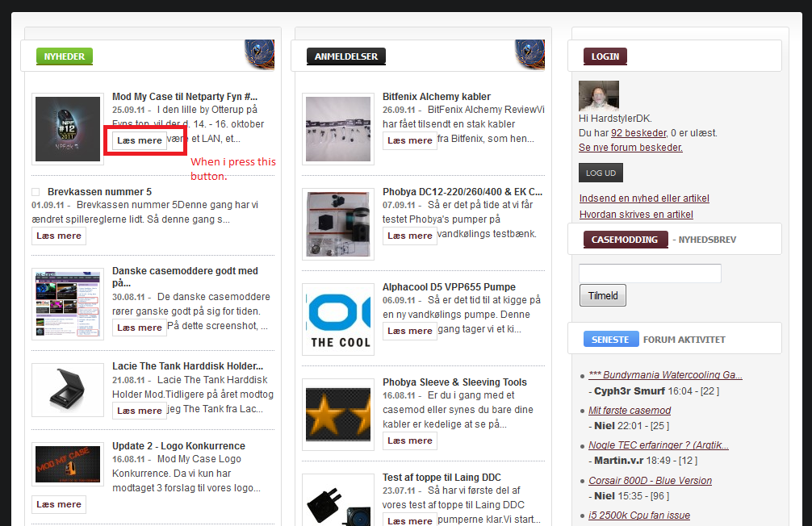Screen dimensions: 812x526
Task: Select the LOGIN section label
Action: (x=605, y=56)
